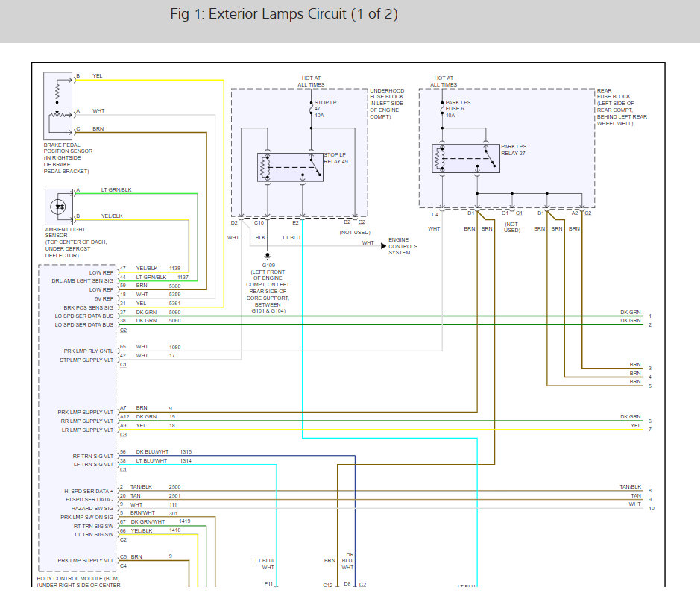Click the ambient light sensor photodiode symbol
This screenshot has width=700, height=602.
(58, 207)
